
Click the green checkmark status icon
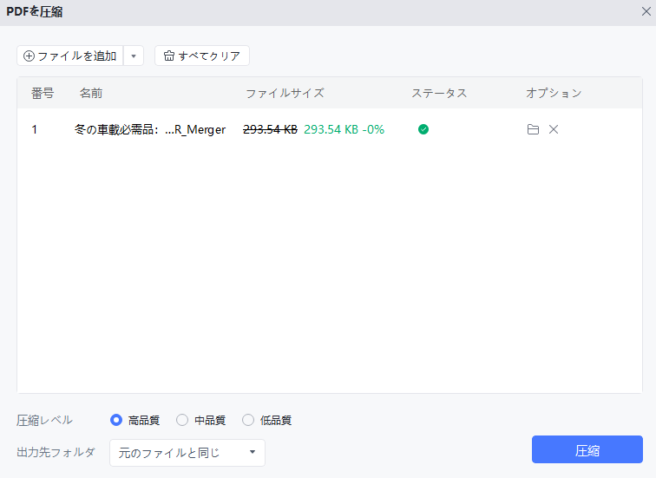[423, 130]
